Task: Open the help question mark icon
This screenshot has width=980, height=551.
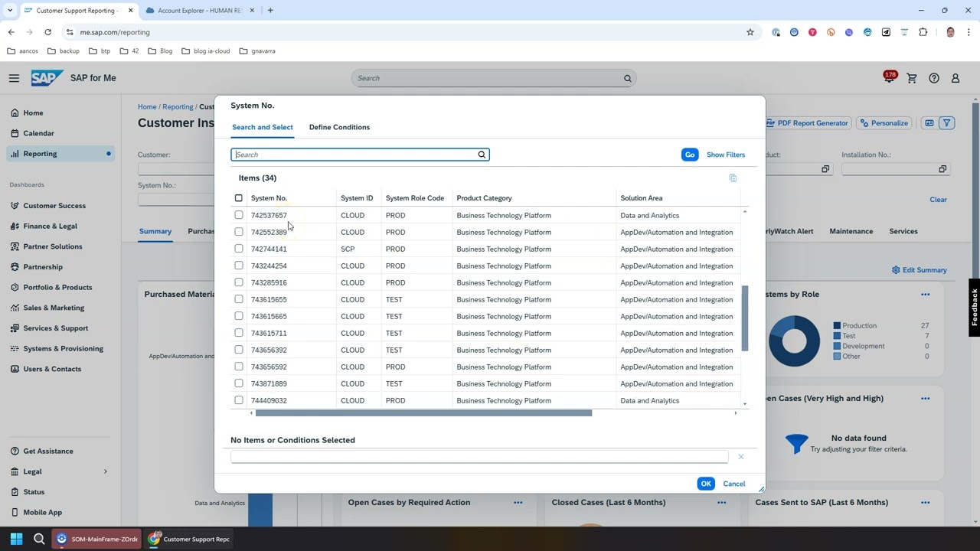Action: tap(934, 78)
